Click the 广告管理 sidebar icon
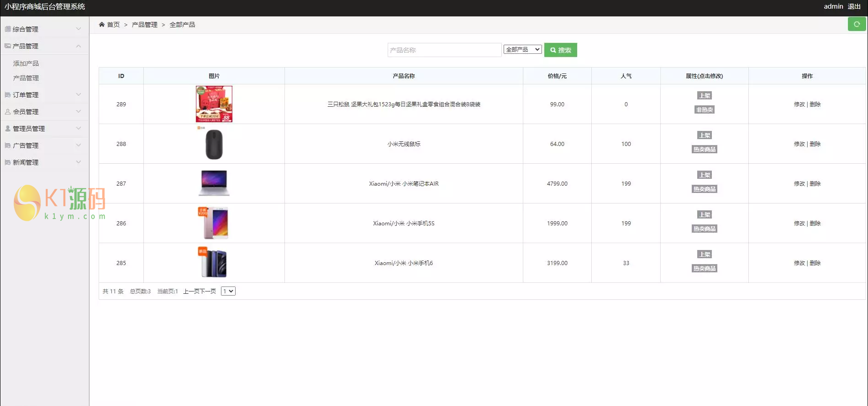Viewport: 868px width, 406px height. point(8,146)
